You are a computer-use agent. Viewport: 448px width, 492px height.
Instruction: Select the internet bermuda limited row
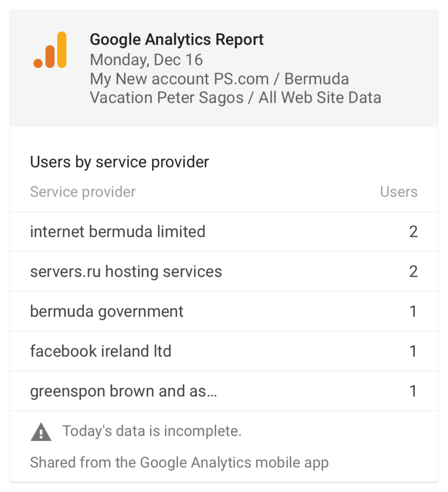click(224, 232)
